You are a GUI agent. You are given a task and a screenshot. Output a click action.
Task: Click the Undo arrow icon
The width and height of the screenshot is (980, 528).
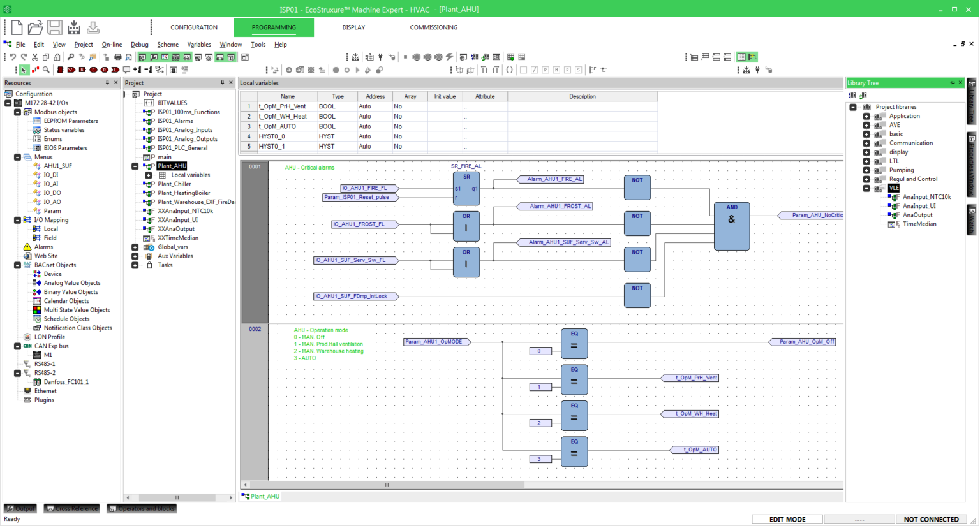tap(13, 57)
